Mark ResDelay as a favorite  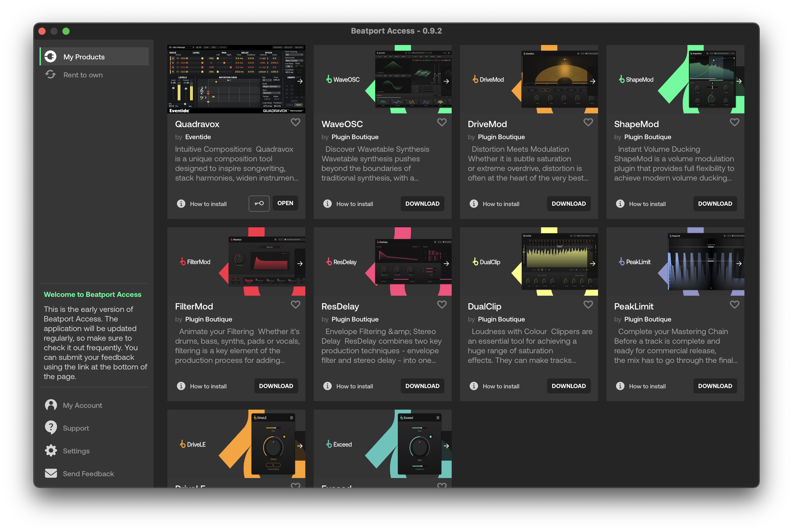[441, 305]
